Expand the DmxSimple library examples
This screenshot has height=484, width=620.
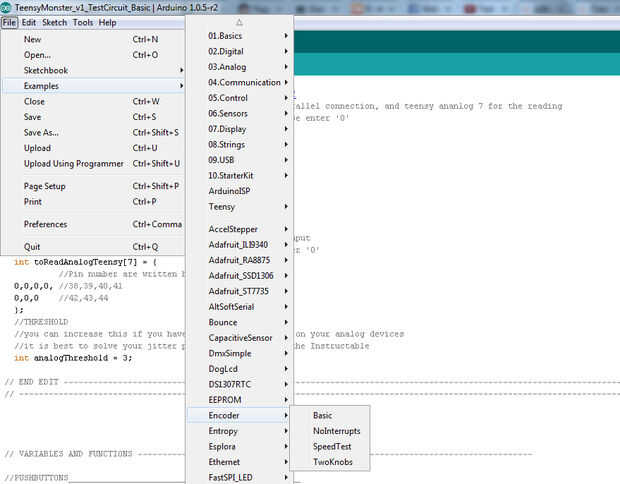[x=239, y=353]
